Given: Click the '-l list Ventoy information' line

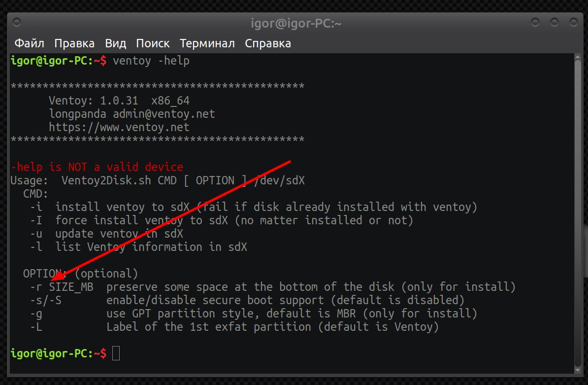Looking at the screenshot, I should point(139,247).
